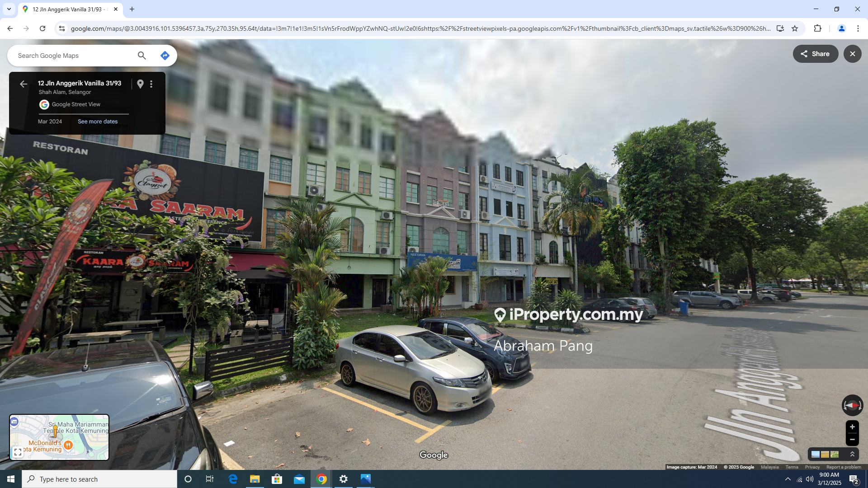868x488 pixels.
Task: Open File Explorer from taskbar
Action: pyautogui.click(x=255, y=479)
